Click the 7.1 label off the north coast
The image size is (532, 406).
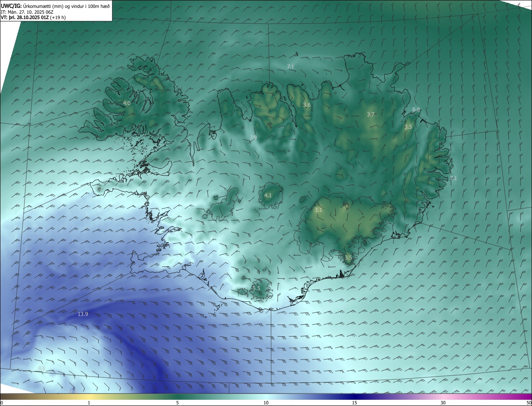point(291,66)
